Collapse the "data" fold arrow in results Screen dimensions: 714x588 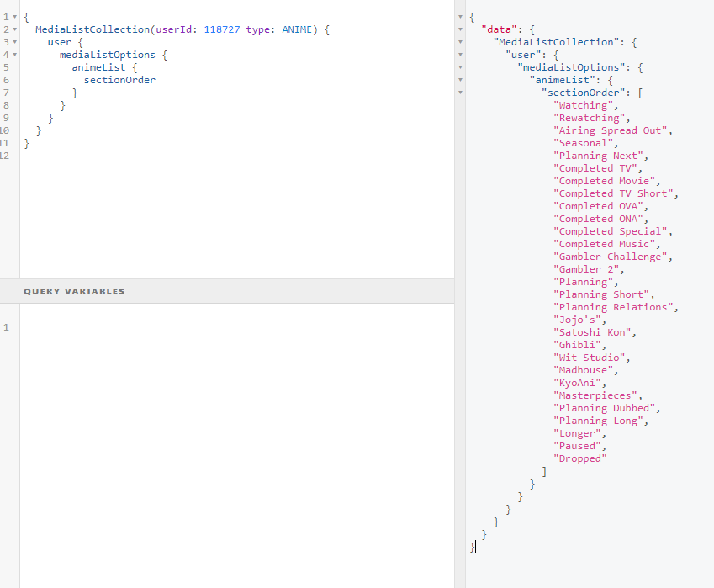click(460, 29)
